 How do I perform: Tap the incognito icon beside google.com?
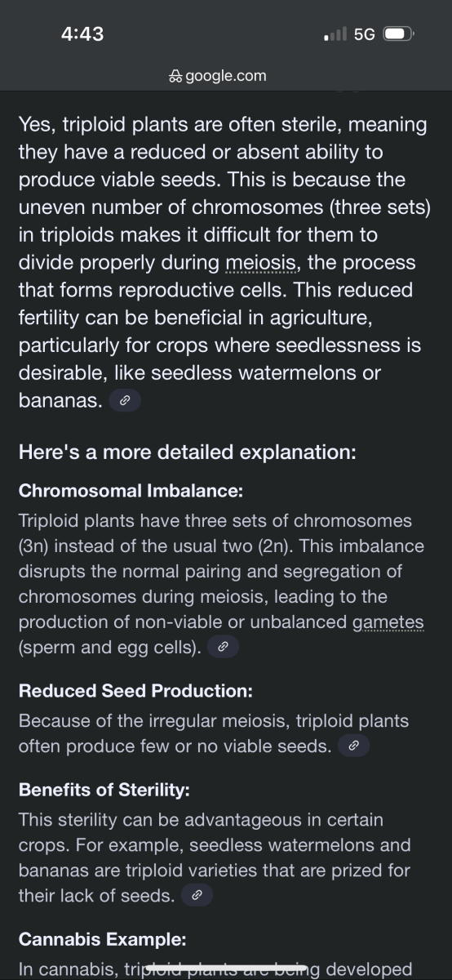[x=176, y=76]
